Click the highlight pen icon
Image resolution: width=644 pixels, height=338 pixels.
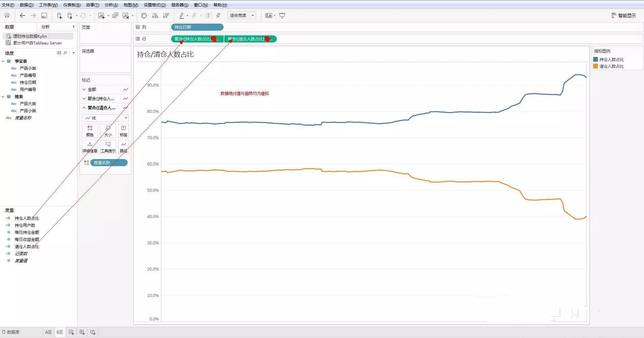tap(182, 16)
